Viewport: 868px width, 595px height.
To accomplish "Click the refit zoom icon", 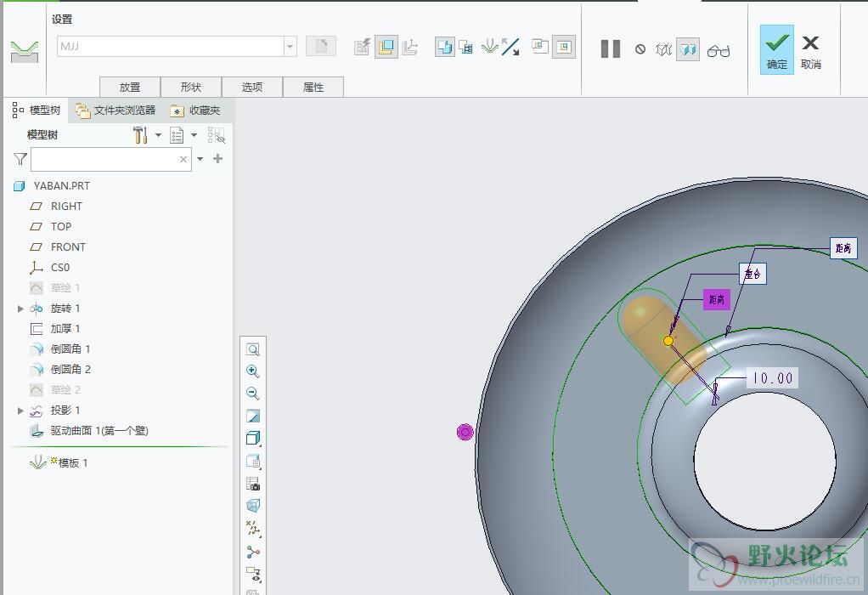I will [253, 349].
